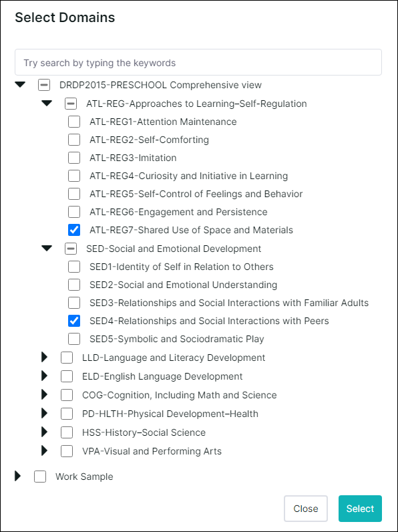Select the SED2-Social and Emotional Understanding item
Viewport: 398px width, 532px height.
pyautogui.click(x=183, y=284)
